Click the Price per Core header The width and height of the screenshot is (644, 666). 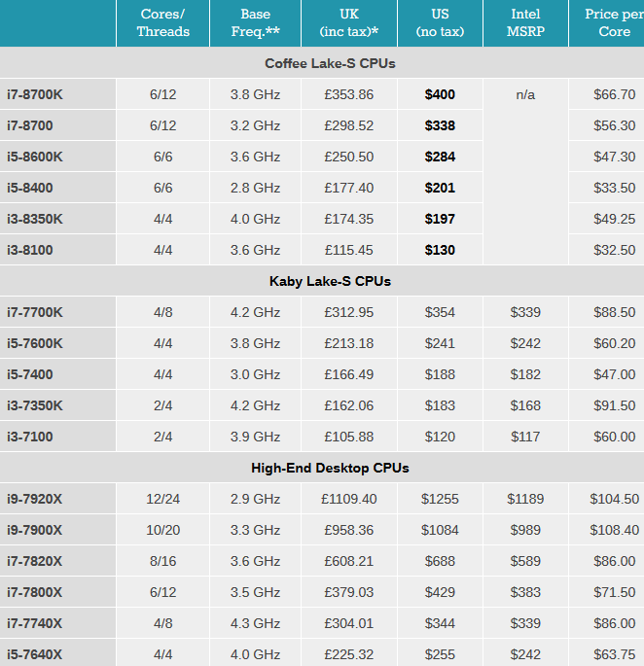607,23
